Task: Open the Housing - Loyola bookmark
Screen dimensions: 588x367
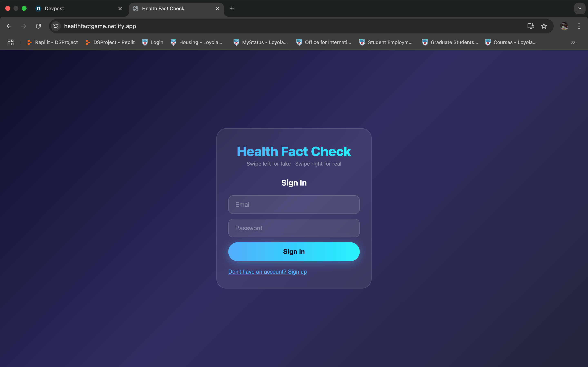Action: tap(197, 42)
